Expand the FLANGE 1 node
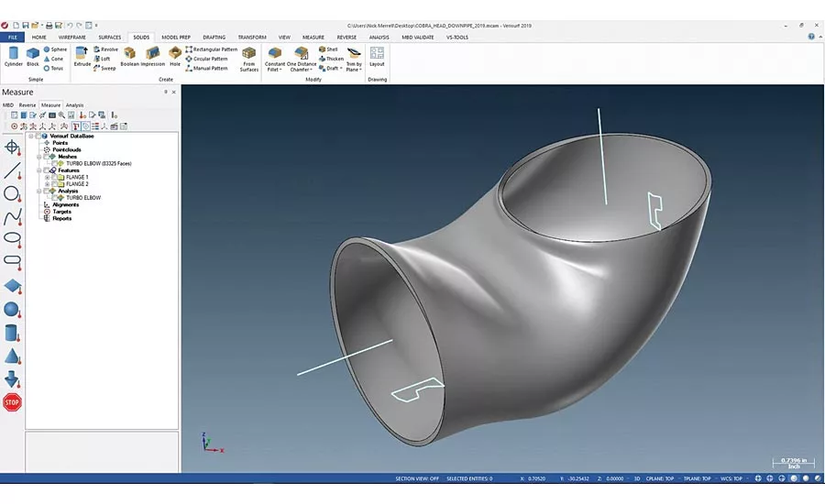825x504 pixels. tap(47, 177)
